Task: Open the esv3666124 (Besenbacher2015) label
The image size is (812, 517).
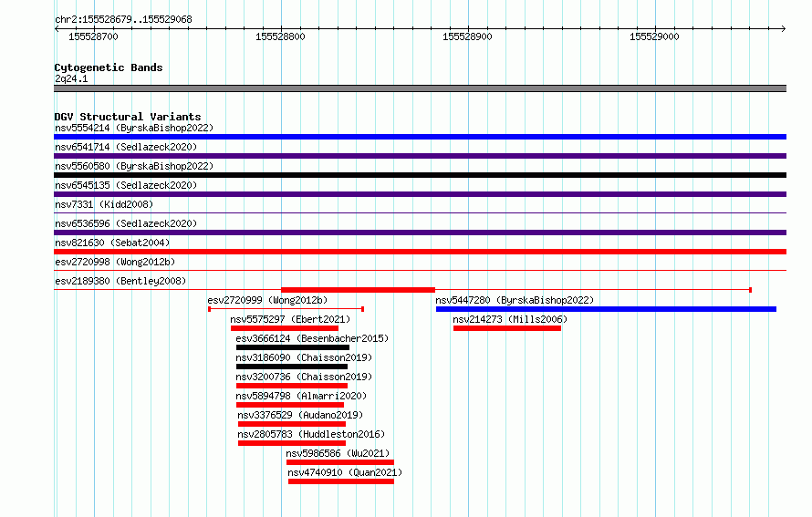Action: click(x=312, y=338)
